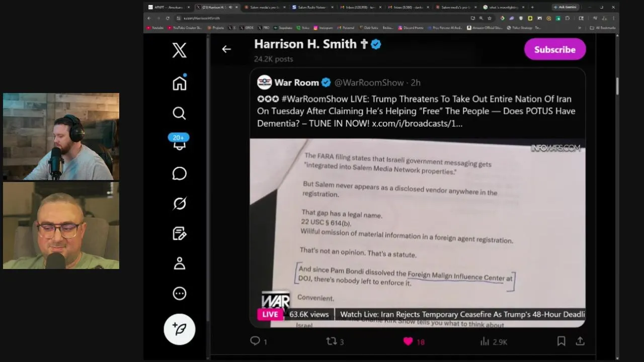Viewport: 644px width, 362px height.
Task: Open the Articles/compose note icon in sidebar
Action: 179,233
